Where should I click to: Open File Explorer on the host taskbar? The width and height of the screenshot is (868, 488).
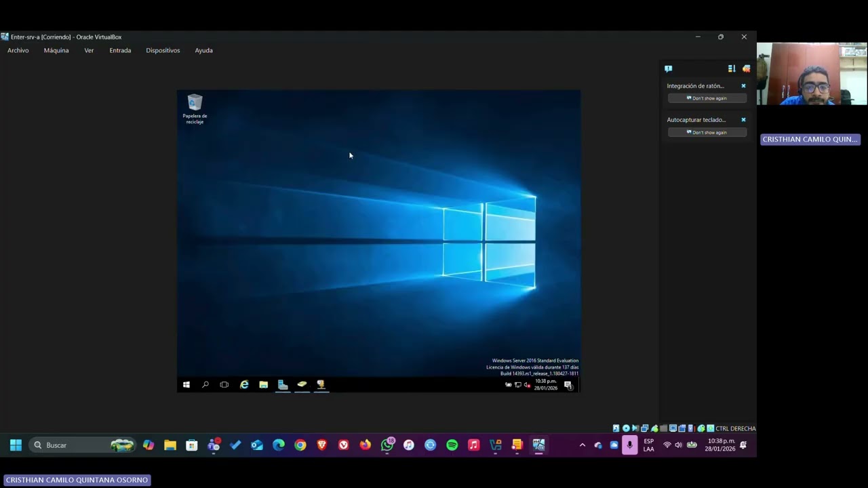[x=170, y=445]
